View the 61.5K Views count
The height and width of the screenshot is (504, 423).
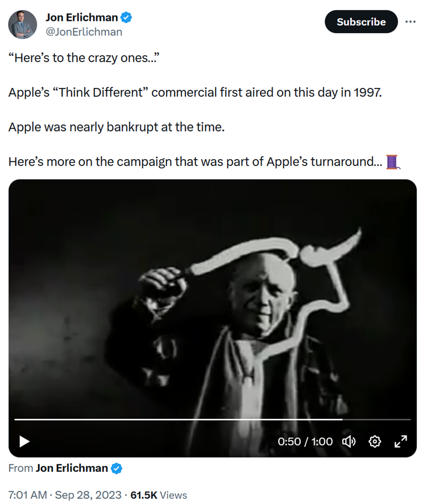click(x=159, y=495)
